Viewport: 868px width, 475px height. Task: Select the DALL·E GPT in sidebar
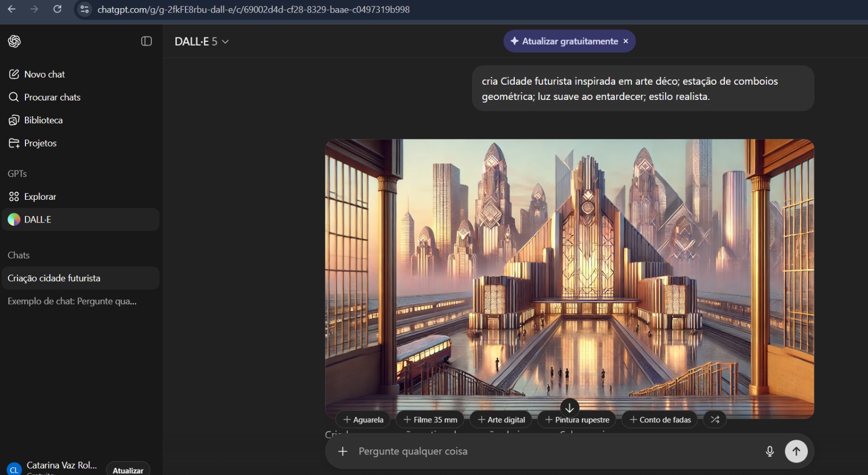click(x=37, y=219)
